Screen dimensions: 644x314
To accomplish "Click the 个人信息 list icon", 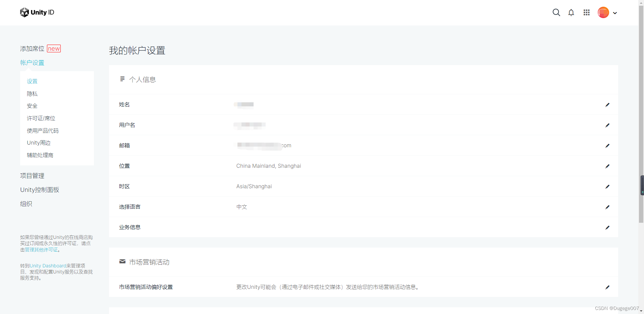I will click(122, 79).
